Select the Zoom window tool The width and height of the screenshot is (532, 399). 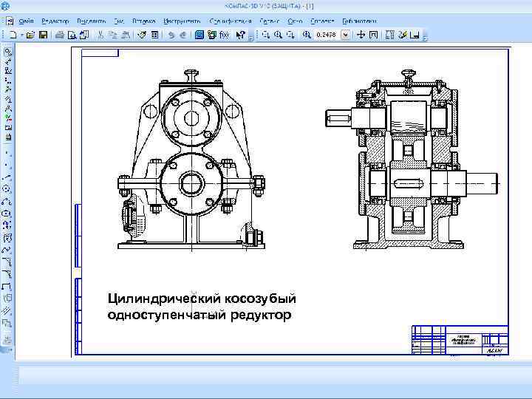tap(266, 35)
